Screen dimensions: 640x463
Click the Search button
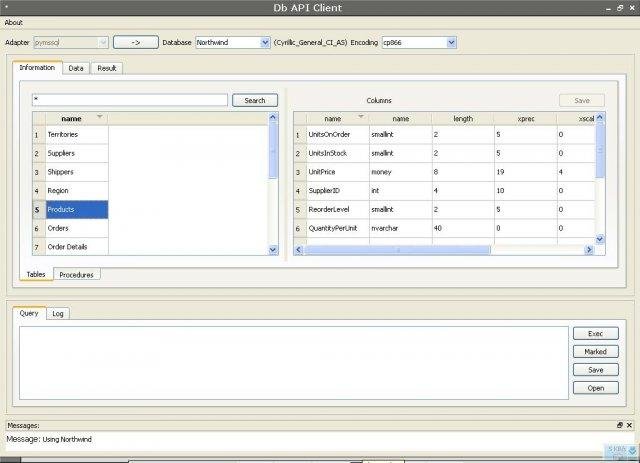(x=255, y=100)
